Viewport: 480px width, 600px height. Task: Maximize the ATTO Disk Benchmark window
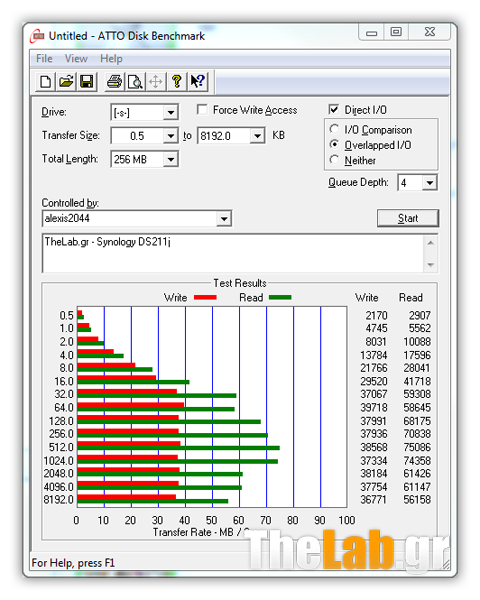[x=396, y=32]
